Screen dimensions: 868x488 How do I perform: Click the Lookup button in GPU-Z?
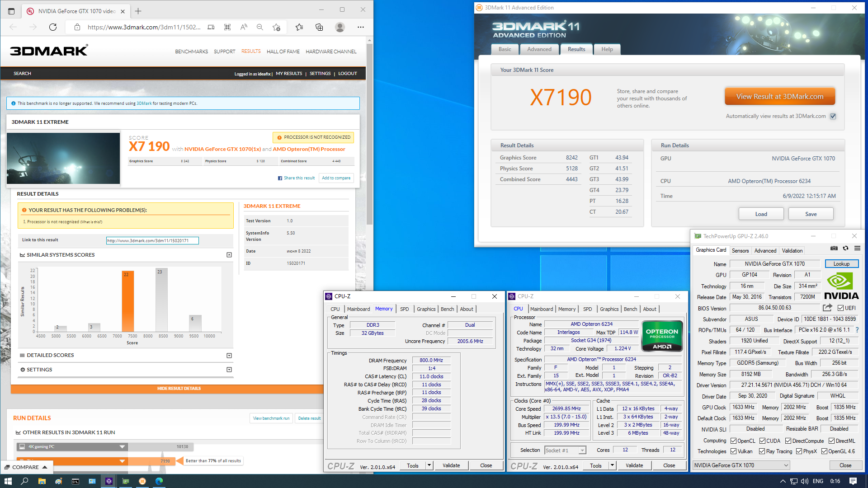point(841,264)
